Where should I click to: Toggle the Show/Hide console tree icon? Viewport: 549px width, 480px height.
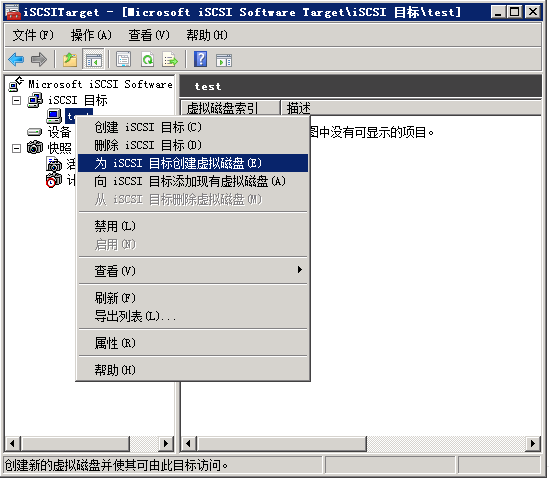point(93,60)
